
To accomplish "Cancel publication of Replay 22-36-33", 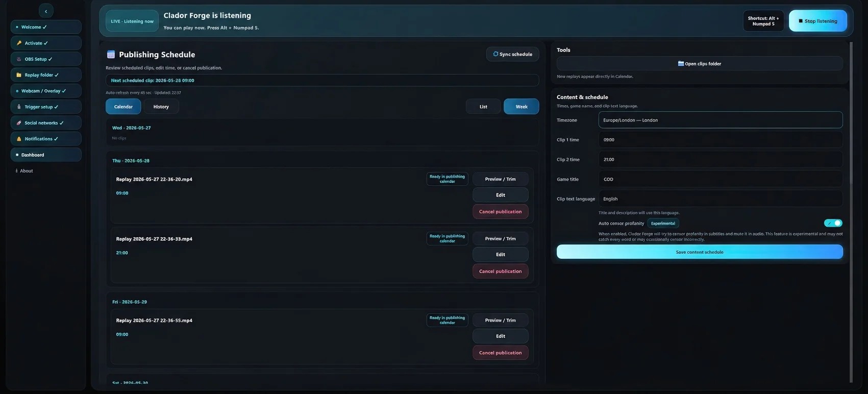I will (x=500, y=272).
